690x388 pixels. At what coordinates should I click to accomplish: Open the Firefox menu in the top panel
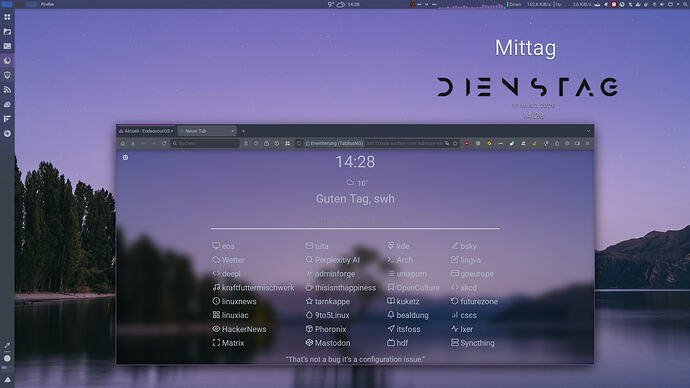point(47,4)
